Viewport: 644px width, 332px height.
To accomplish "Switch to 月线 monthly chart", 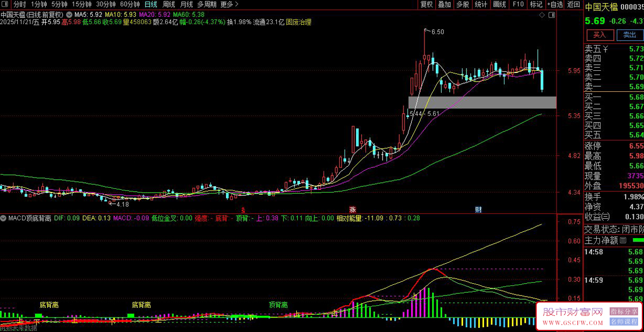I will click(x=187, y=4).
